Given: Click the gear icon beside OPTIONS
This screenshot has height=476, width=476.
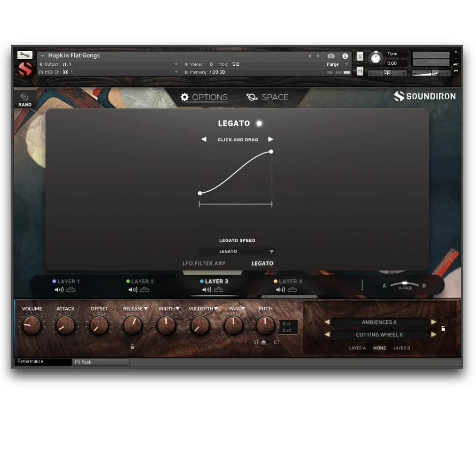Looking at the screenshot, I should (x=185, y=97).
